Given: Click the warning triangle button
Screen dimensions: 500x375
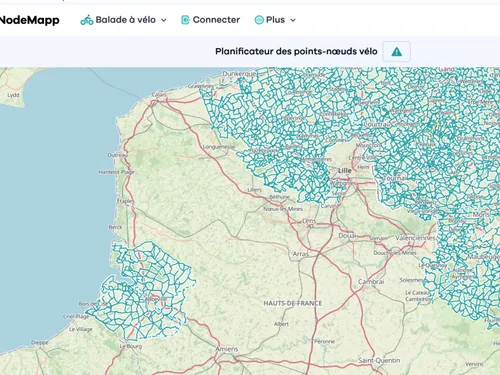Looking at the screenshot, I should [396, 52].
